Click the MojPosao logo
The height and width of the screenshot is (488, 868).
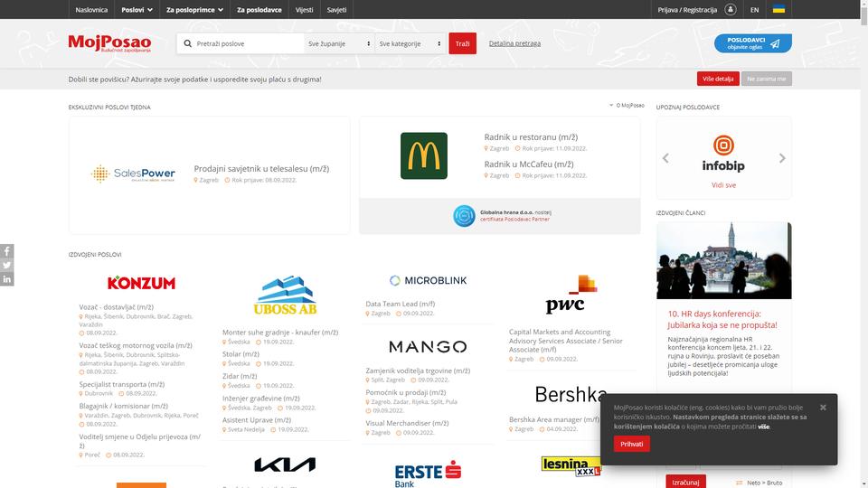point(109,43)
